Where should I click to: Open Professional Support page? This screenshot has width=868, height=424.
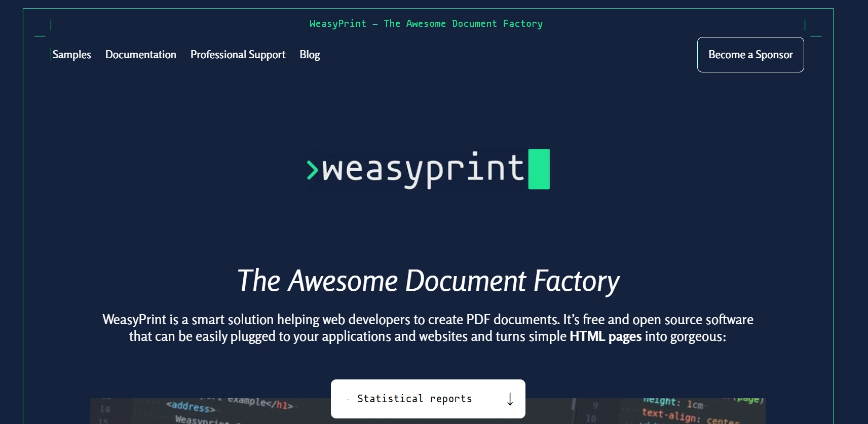(238, 55)
